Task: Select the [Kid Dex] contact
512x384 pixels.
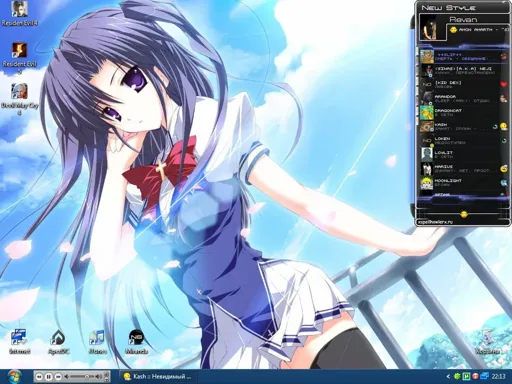Action: (x=463, y=85)
